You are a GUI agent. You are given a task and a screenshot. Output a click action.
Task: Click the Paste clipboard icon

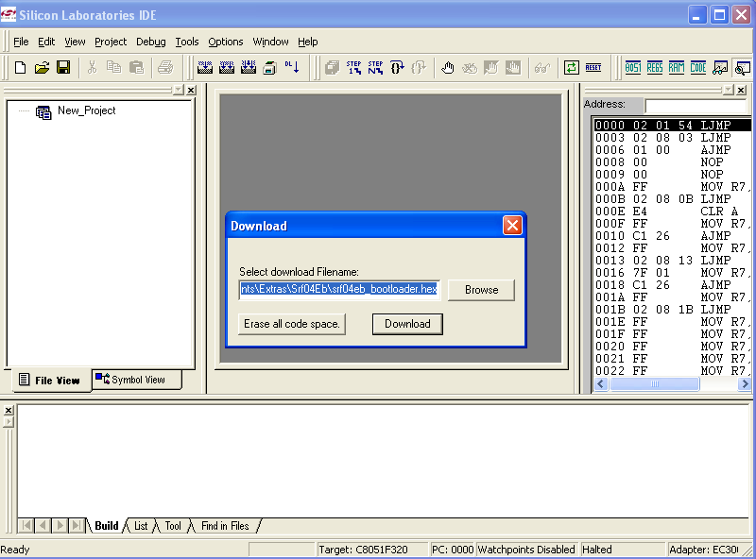click(136, 67)
